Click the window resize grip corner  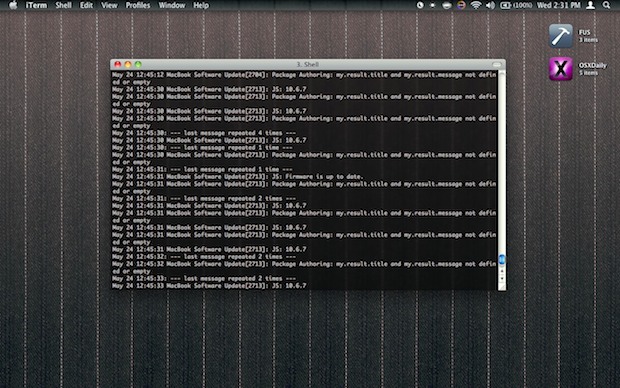pyautogui.click(x=502, y=287)
